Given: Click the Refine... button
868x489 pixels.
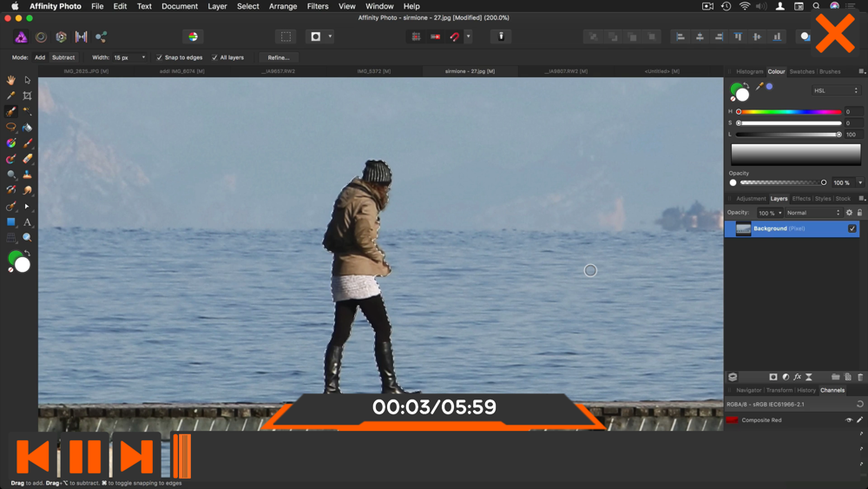Looking at the screenshot, I should click(279, 57).
